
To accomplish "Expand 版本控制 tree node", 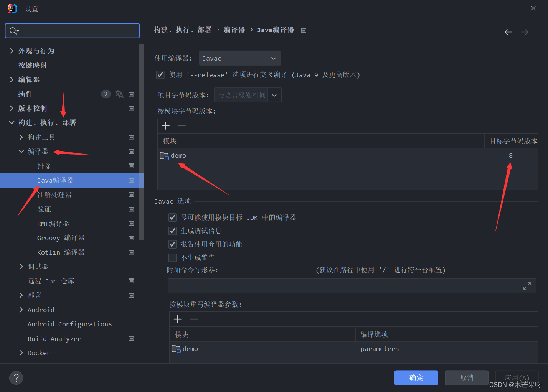I will 12,109.
